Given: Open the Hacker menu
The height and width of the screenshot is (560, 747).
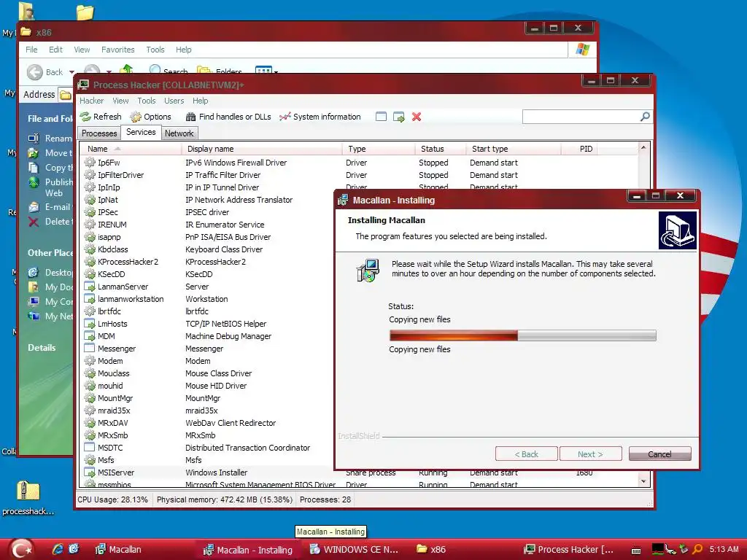Looking at the screenshot, I should coord(91,101).
